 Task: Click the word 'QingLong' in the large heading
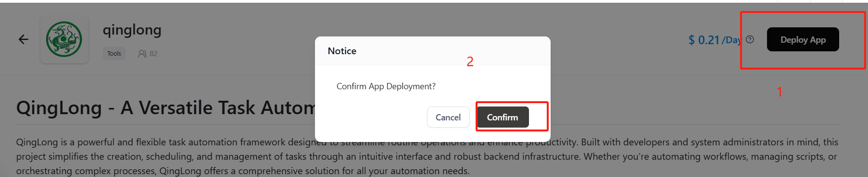59,108
